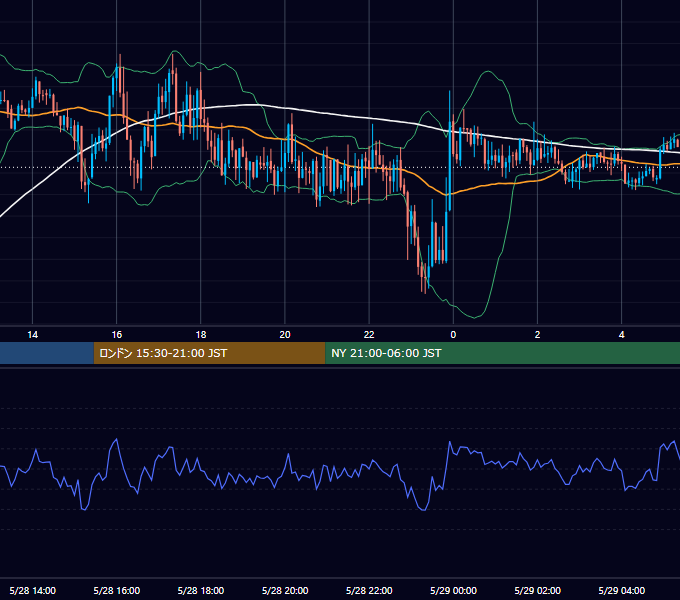Click the hour label 20 on price axis

pyautogui.click(x=285, y=335)
